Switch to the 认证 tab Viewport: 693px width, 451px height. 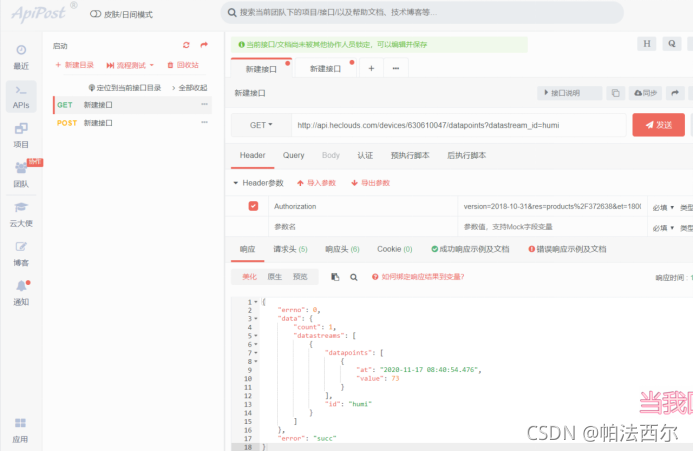pyautogui.click(x=365, y=155)
